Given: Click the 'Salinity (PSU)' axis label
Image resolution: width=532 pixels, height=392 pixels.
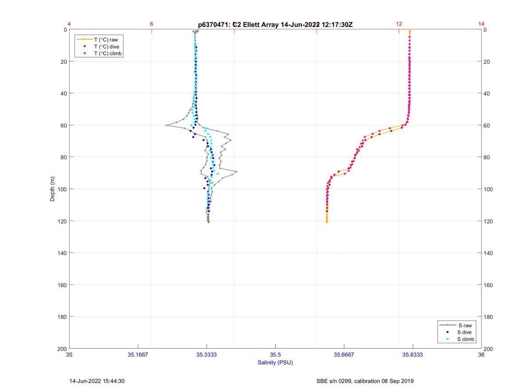Looking at the screenshot, I should 275,363.
